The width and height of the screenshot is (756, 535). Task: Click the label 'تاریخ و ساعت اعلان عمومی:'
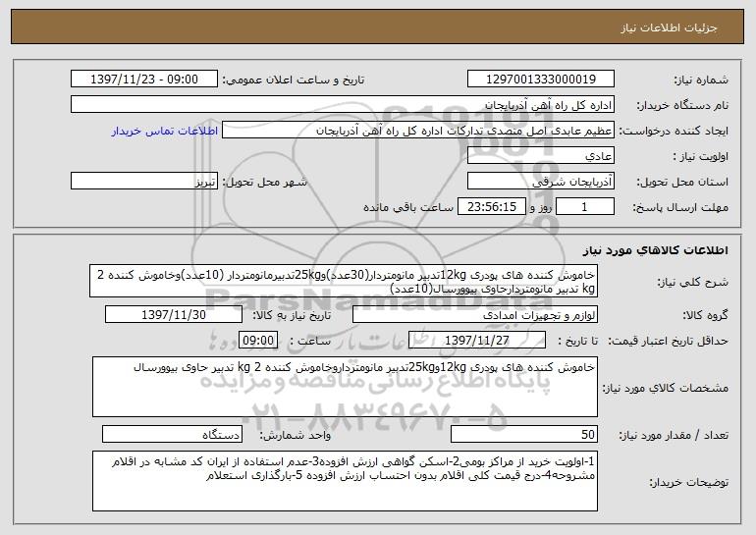coord(294,80)
